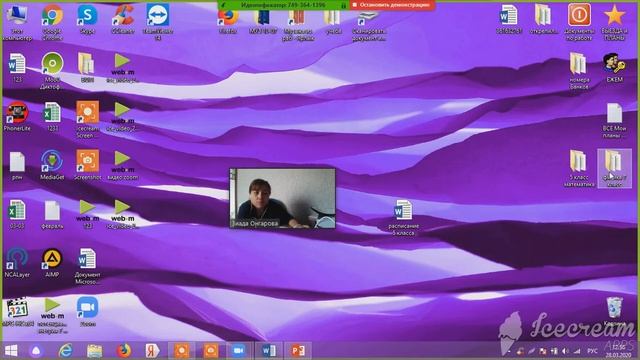
Task: Switch to Zoom taskbar button
Action: [x=239, y=351]
